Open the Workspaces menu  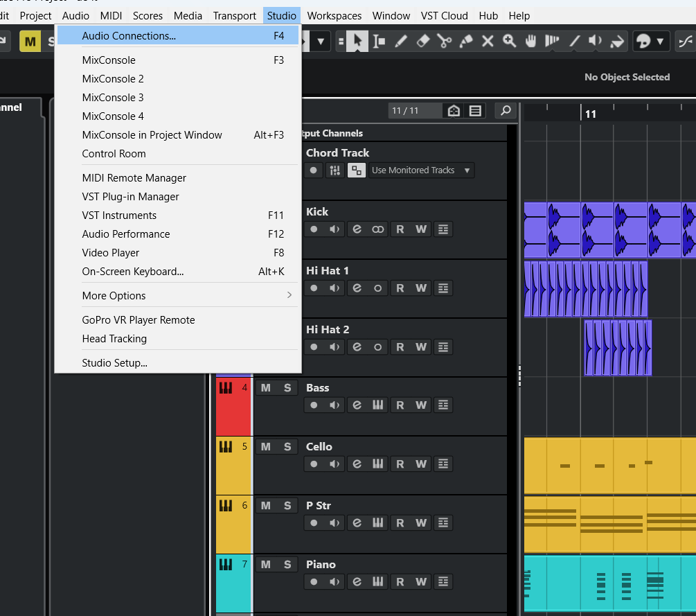click(x=334, y=16)
